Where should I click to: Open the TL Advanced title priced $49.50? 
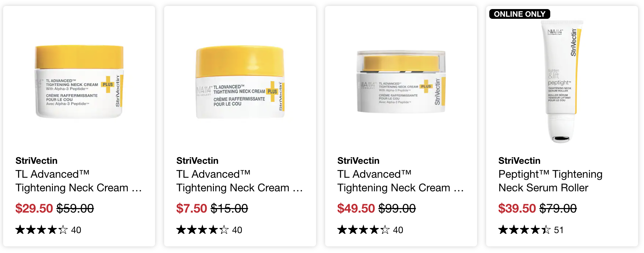click(401, 181)
